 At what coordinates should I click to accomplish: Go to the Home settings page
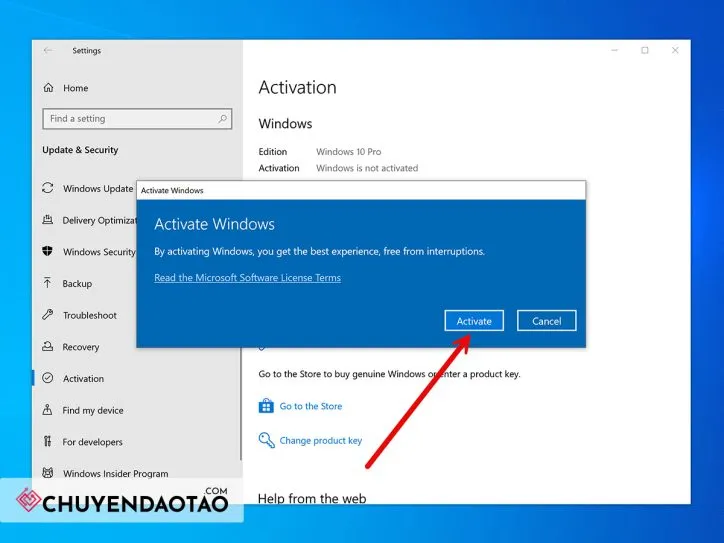coord(75,88)
